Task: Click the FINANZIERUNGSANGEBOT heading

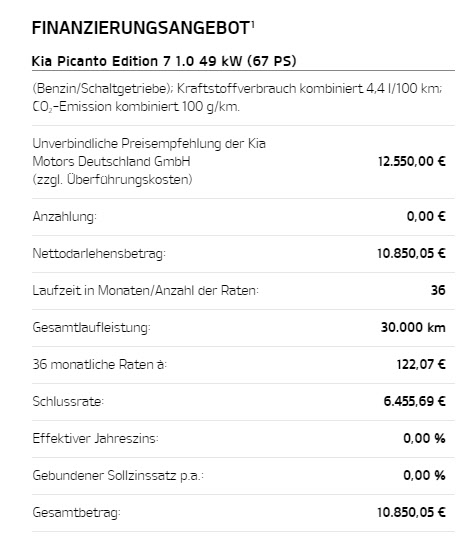Action: 141,28
